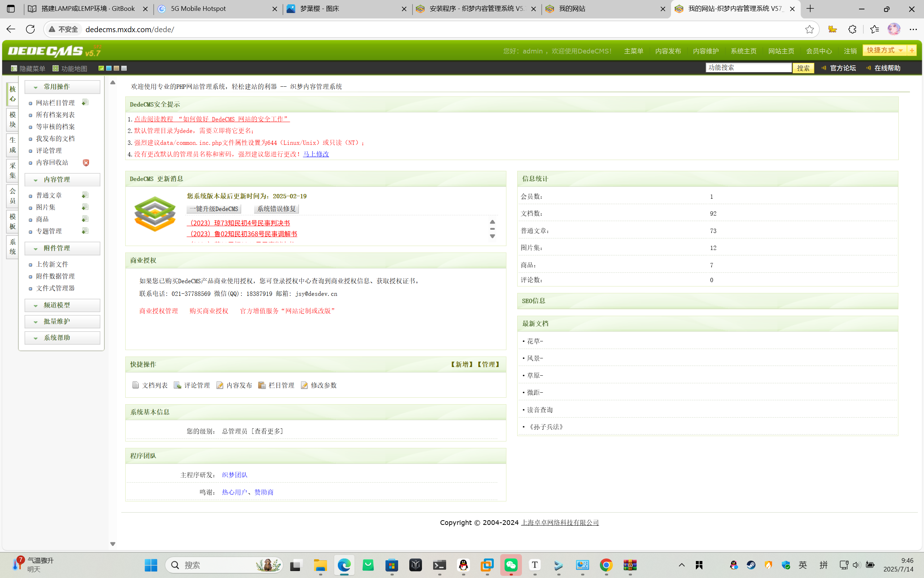Click 马上修改 link in security tips

[316, 154]
